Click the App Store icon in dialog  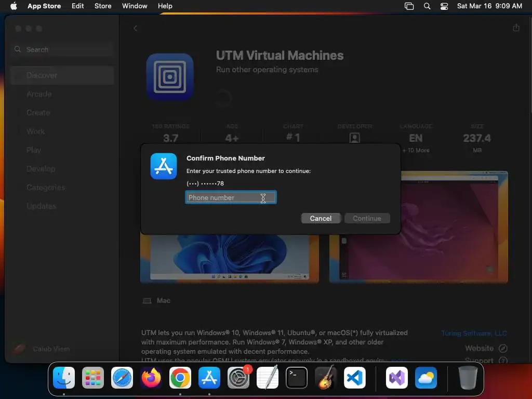[164, 166]
